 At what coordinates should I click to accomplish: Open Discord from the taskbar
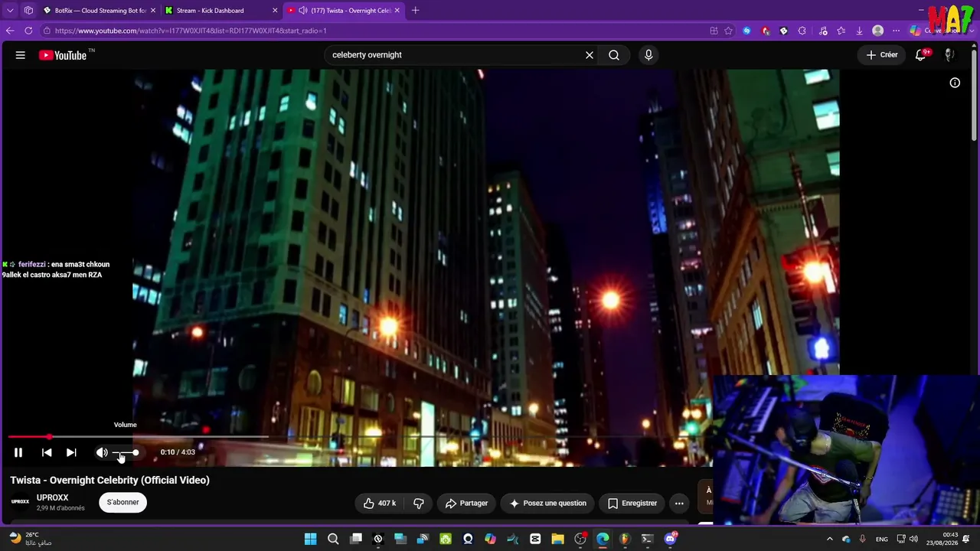tap(671, 539)
